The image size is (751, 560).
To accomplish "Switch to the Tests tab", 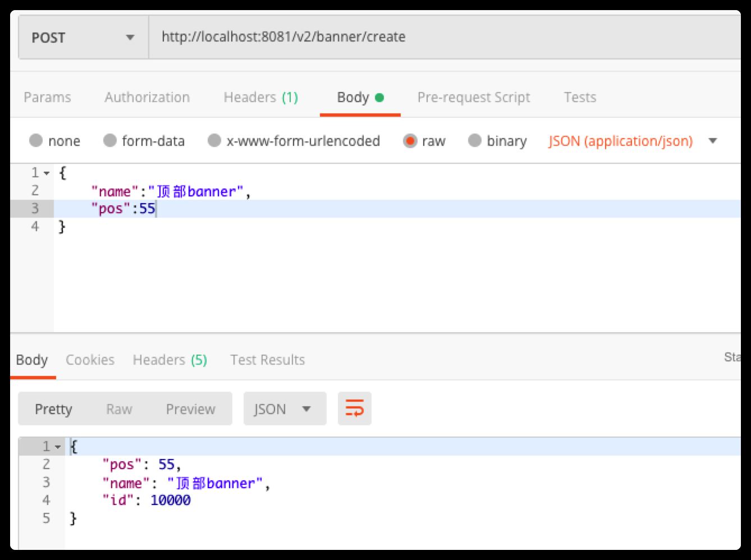I will point(580,97).
